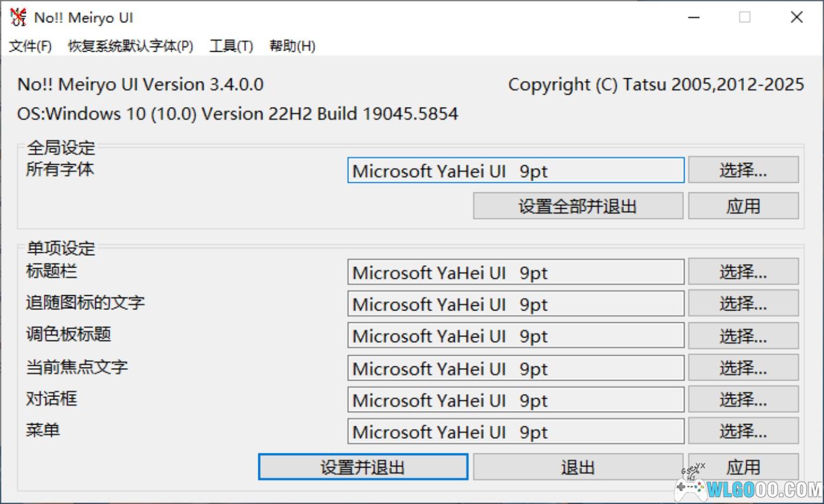Open the 帮助(H) menu

tap(292, 46)
